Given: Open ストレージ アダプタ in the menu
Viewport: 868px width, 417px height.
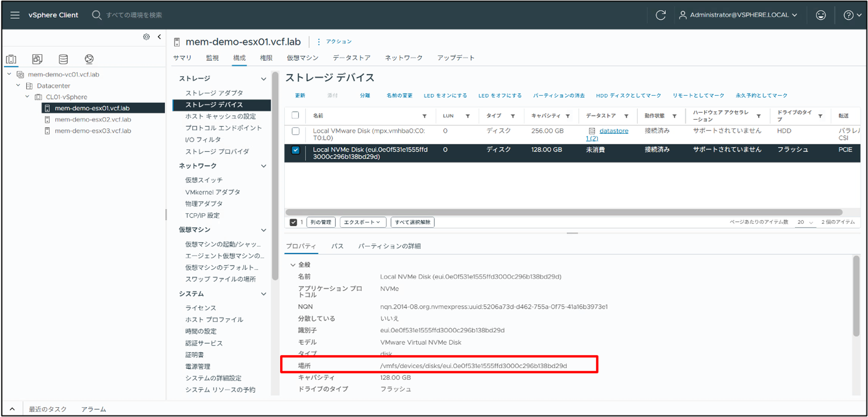Looking at the screenshot, I should click(214, 93).
